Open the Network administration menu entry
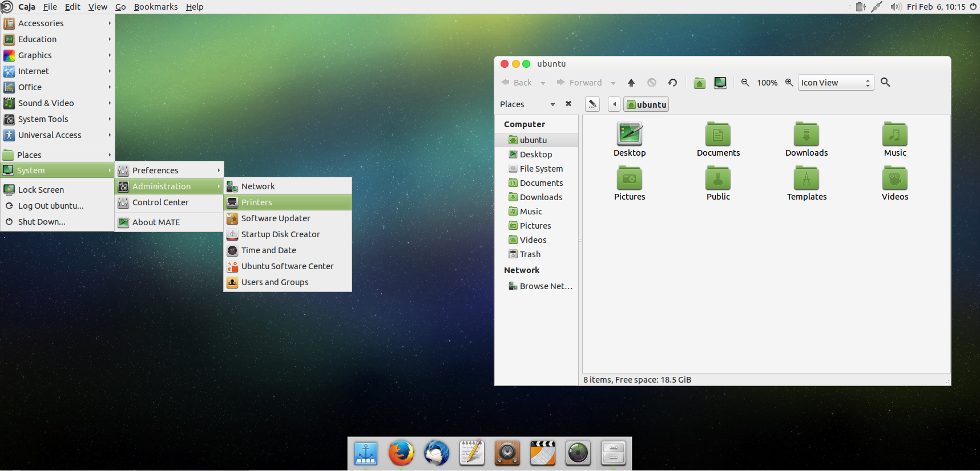This screenshot has height=471, width=980. 288,186
